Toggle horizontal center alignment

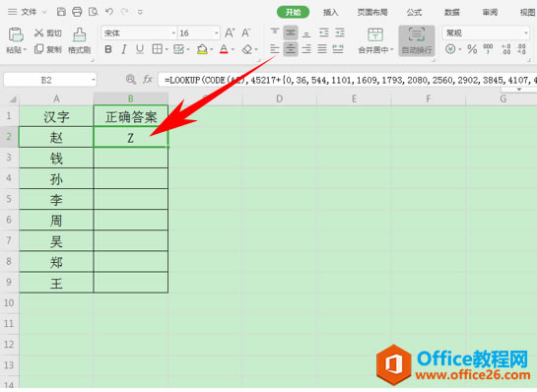[291, 49]
